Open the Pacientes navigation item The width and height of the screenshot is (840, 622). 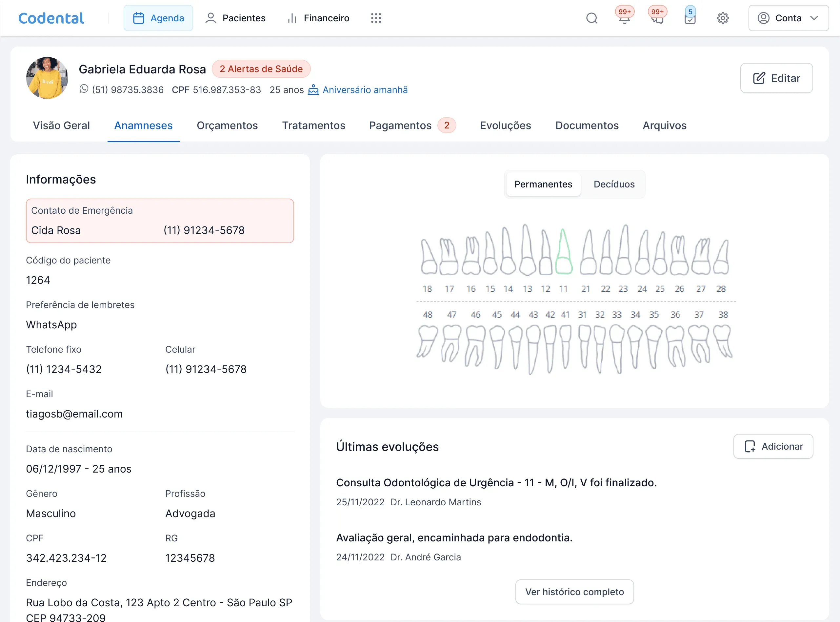[x=235, y=18]
